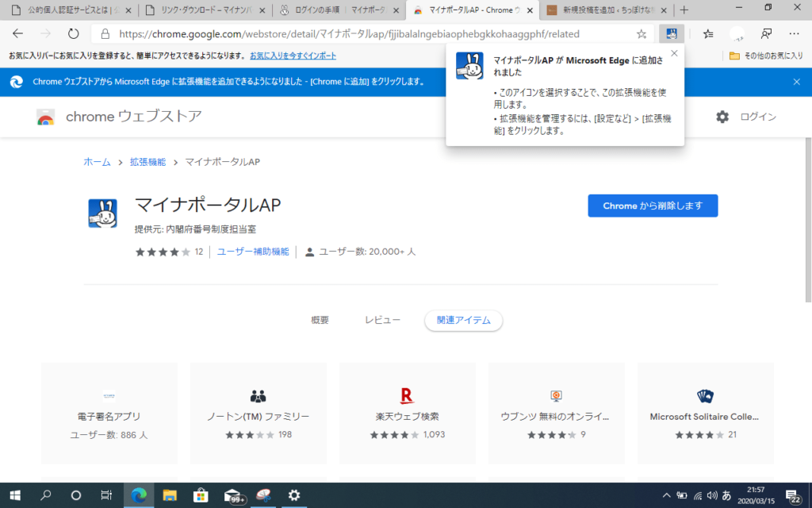The width and height of the screenshot is (812, 508).
Task: Open the Edge feedback icon
Action: coord(766,33)
